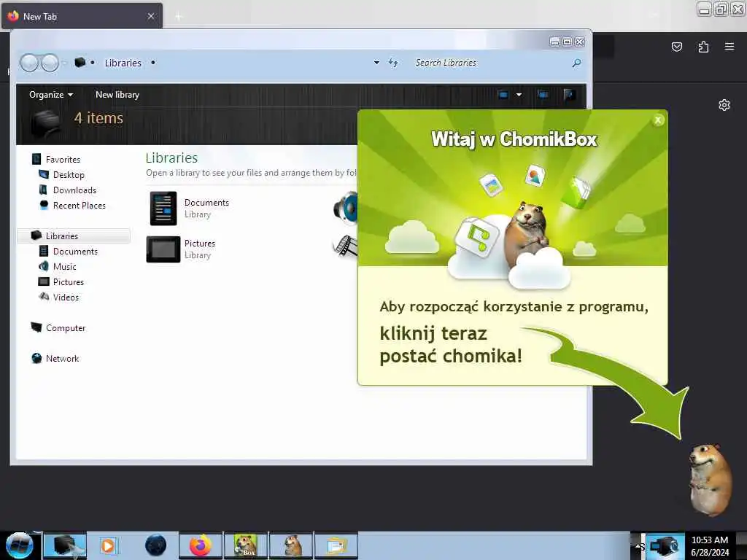Viewport: 747px width, 560px height.
Task: Click the Explorer back navigation button
Action: tap(29, 63)
